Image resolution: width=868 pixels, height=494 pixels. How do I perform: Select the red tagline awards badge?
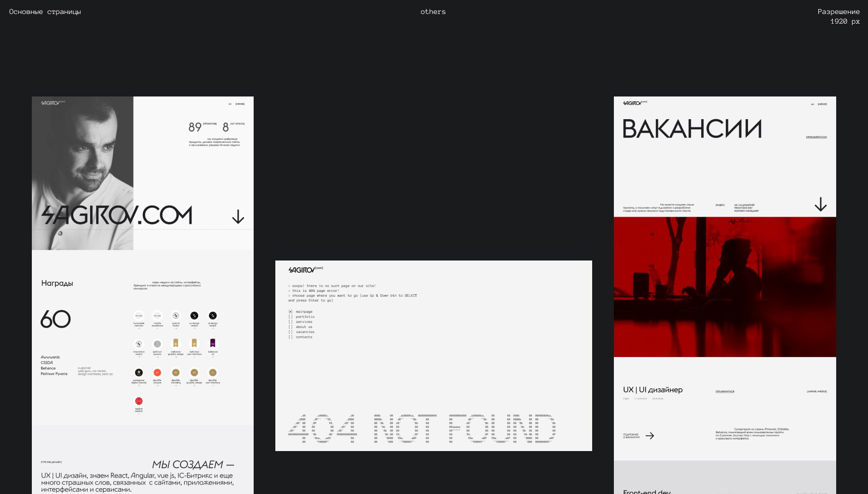(139, 401)
